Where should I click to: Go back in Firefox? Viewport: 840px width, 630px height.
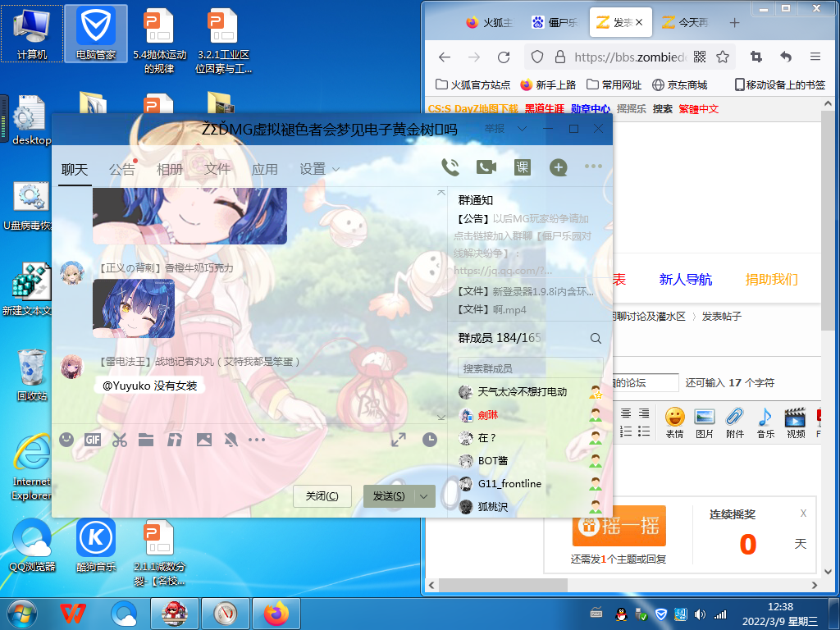click(445, 57)
